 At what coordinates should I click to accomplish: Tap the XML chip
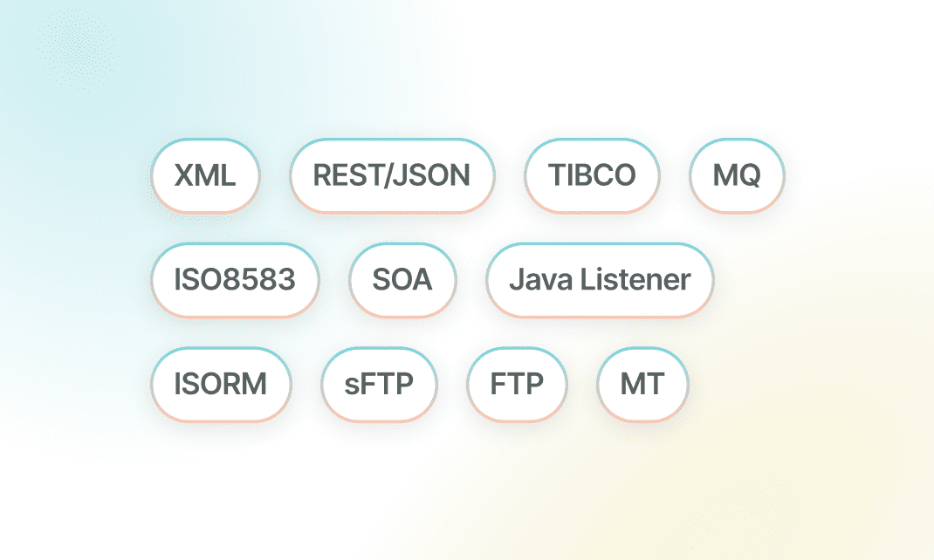tap(205, 175)
